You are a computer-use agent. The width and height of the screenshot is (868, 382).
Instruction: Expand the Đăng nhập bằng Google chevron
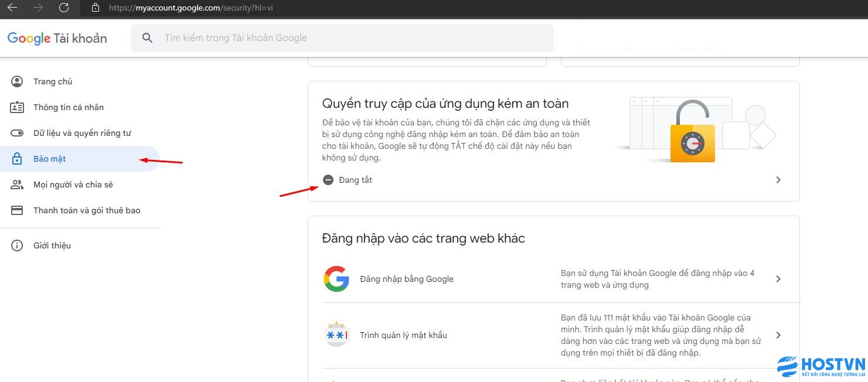click(x=778, y=279)
